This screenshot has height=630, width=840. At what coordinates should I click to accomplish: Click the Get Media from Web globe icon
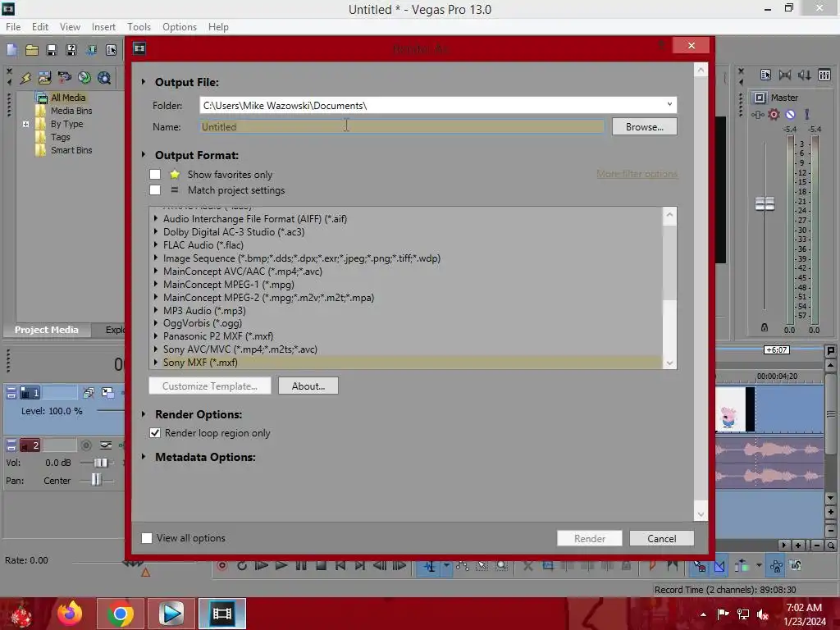click(104, 78)
